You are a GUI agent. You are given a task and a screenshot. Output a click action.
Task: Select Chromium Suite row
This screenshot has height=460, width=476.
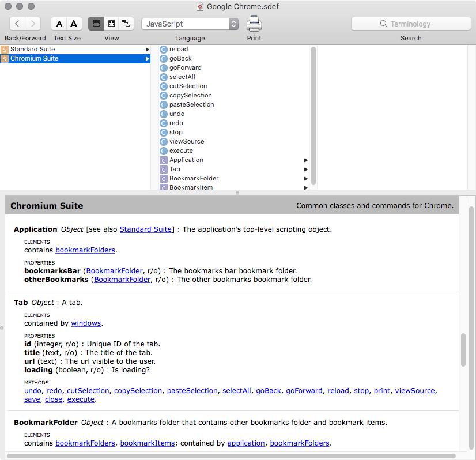click(x=75, y=58)
